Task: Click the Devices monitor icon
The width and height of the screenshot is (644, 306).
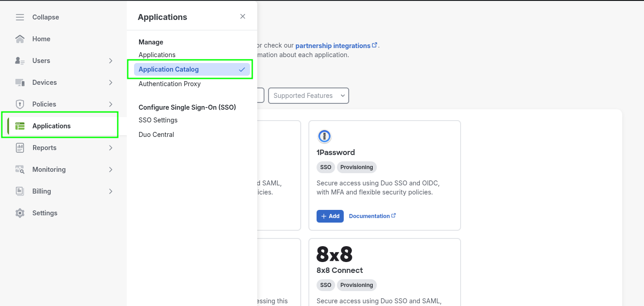Action: pos(20,83)
